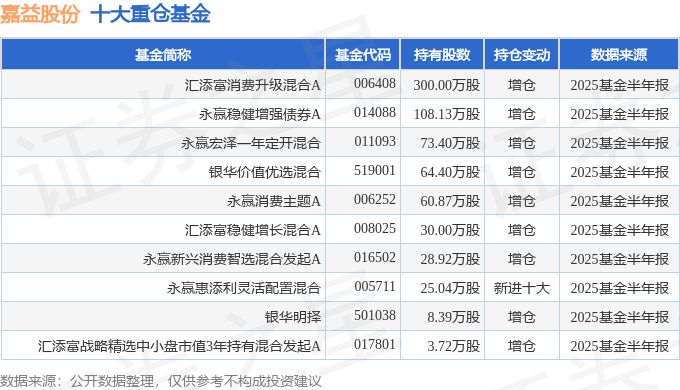Open fund 永赢新兴消费智选混合发起A
680x390 pixels.
click(x=232, y=259)
